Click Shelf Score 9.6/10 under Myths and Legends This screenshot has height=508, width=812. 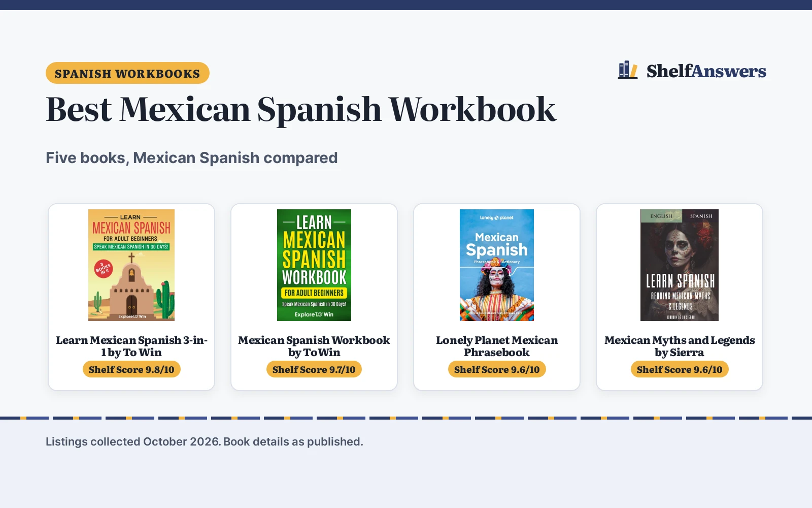click(x=680, y=369)
